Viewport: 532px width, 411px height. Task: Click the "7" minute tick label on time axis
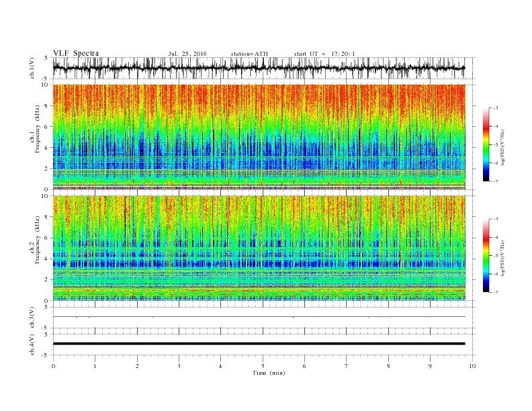(347, 366)
